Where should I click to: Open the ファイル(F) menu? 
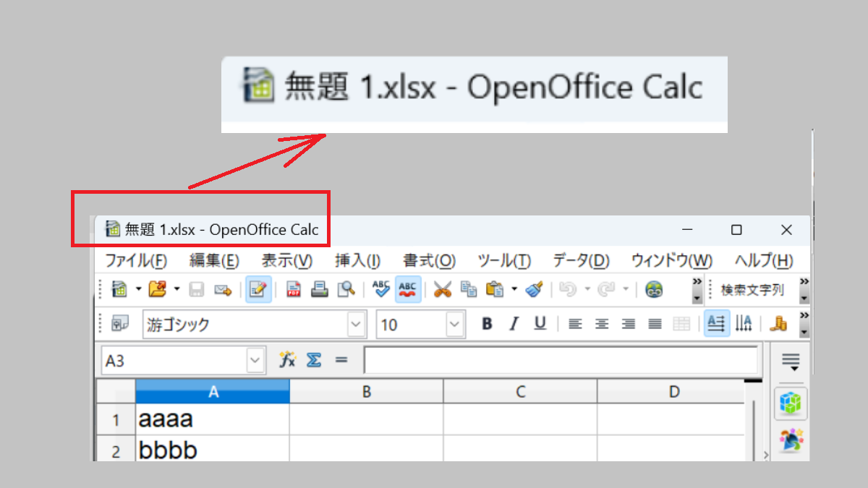136,261
